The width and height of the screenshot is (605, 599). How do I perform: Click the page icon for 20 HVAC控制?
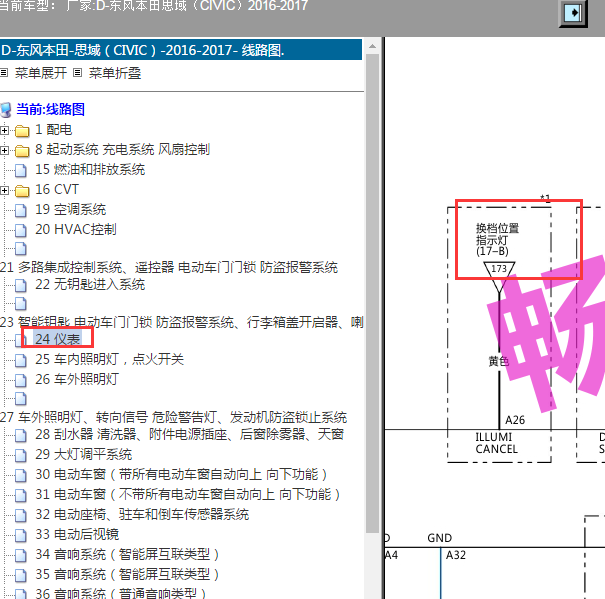pyautogui.click(x=21, y=230)
